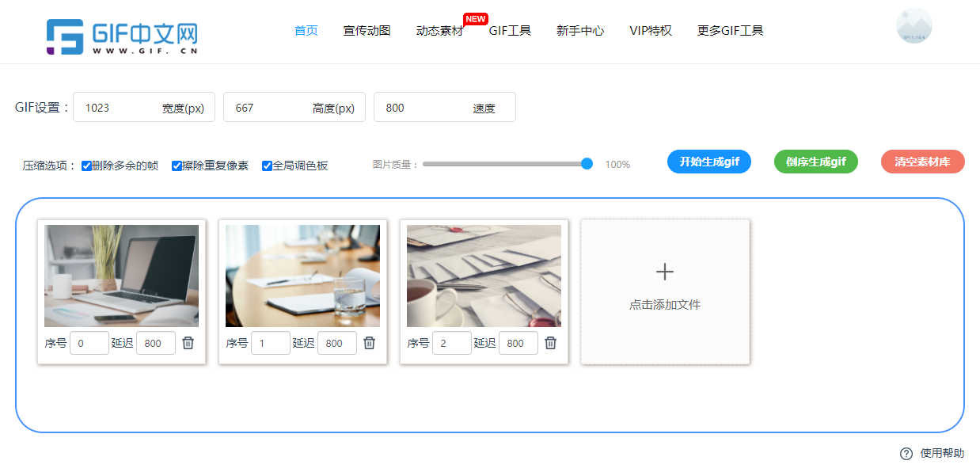Image resolution: width=980 pixels, height=472 pixels.
Task: Open 新手中心 menu item
Action: coord(580,31)
